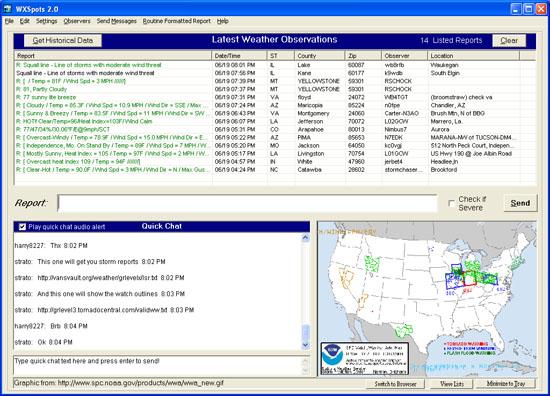Click the NOAA watch map image
The height and width of the screenshot is (396, 550).
pyautogui.click(x=427, y=299)
